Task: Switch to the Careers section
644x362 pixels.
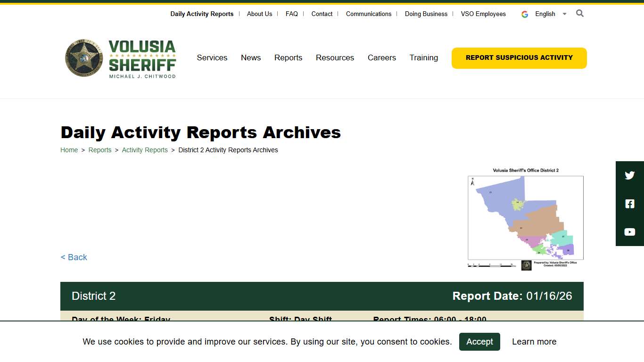Action: point(382,58)
